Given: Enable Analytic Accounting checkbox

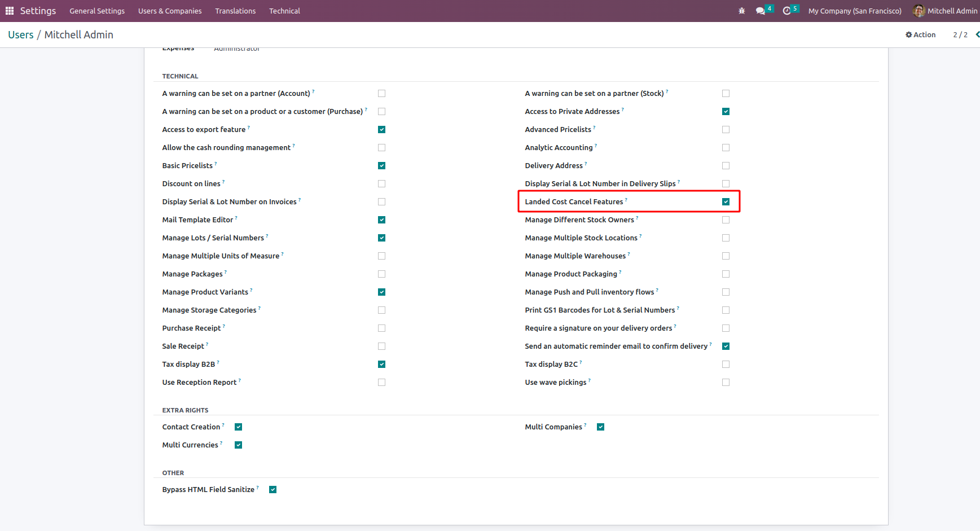Looking at the screenshot, I should (x=726, y=147).
